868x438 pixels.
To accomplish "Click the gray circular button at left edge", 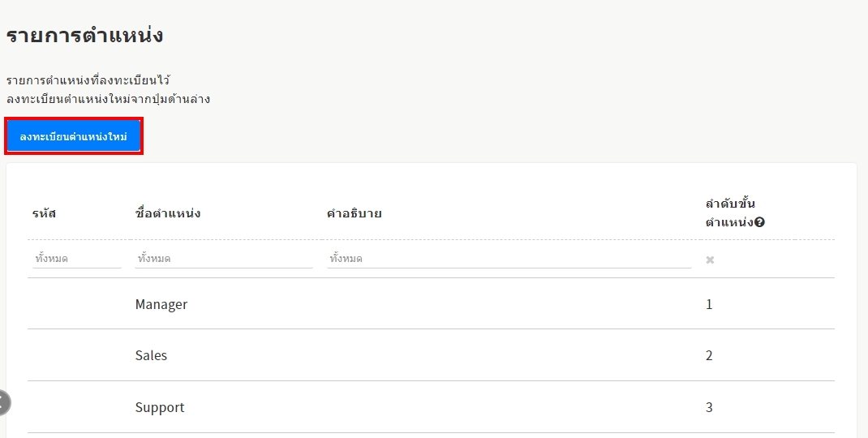I will point(3,403).
